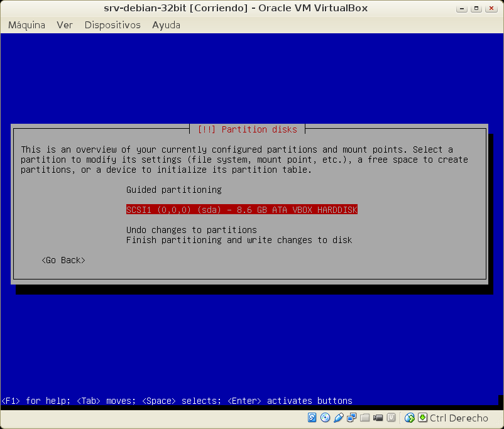Minimize the VirtualBox VM window
504x429 pixels.
point(461,8)
